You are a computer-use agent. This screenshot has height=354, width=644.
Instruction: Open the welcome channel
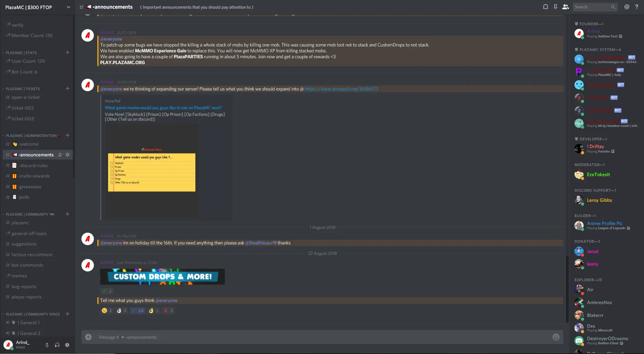(x=37, y=144)
